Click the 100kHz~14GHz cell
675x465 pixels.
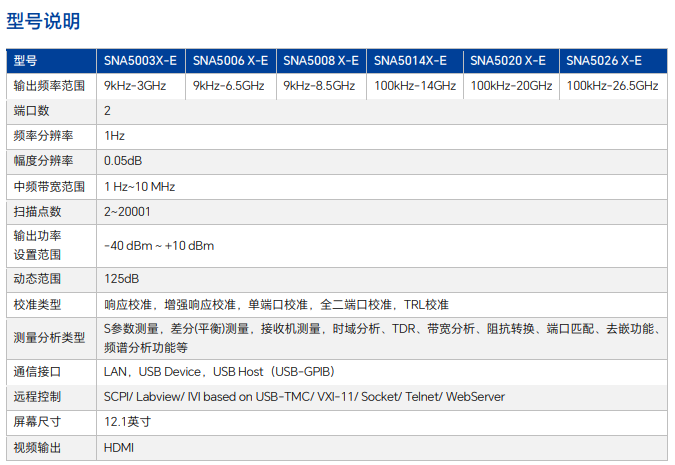tap(415, 86)
